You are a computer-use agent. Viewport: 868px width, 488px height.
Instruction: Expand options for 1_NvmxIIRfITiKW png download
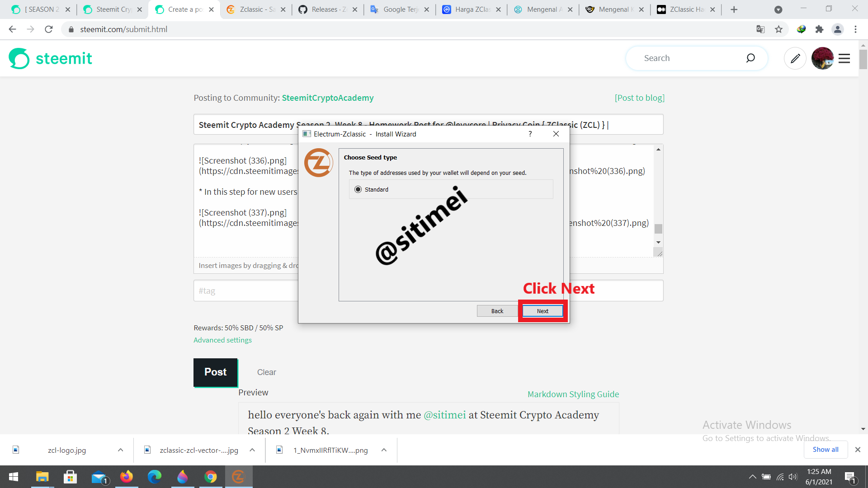(384, 450)
